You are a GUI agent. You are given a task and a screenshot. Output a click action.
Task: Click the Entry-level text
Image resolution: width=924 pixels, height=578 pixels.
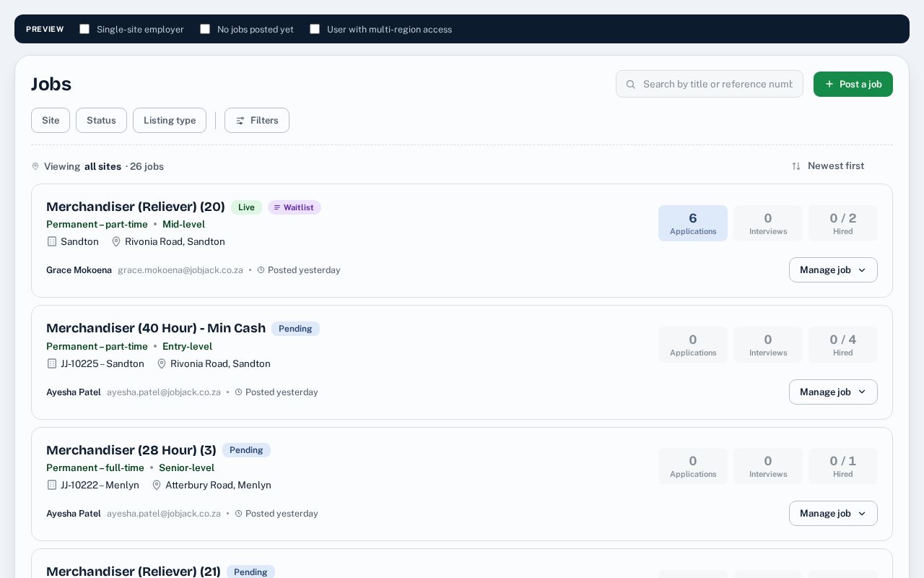(x=187, y=346)
